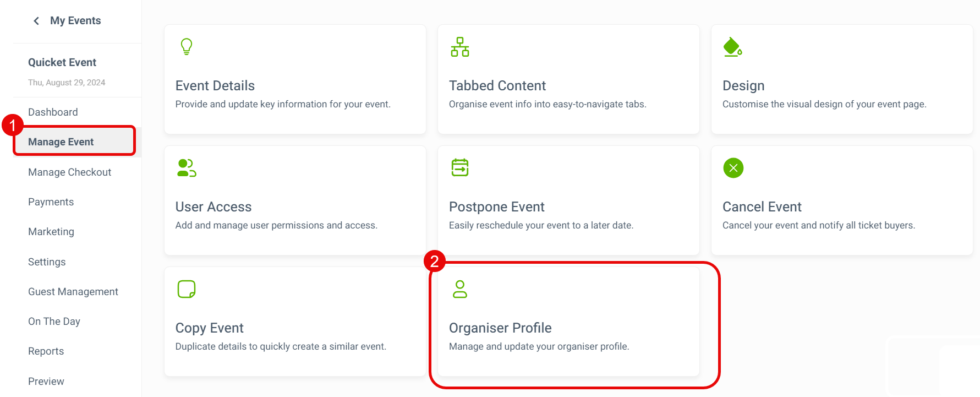Click the Cancel Event green X icon

tap(733, 168)
